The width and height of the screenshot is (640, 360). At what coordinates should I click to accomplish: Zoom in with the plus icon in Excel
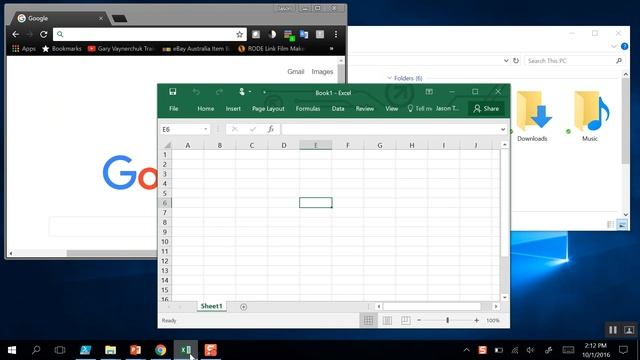(x=476, y=320)
